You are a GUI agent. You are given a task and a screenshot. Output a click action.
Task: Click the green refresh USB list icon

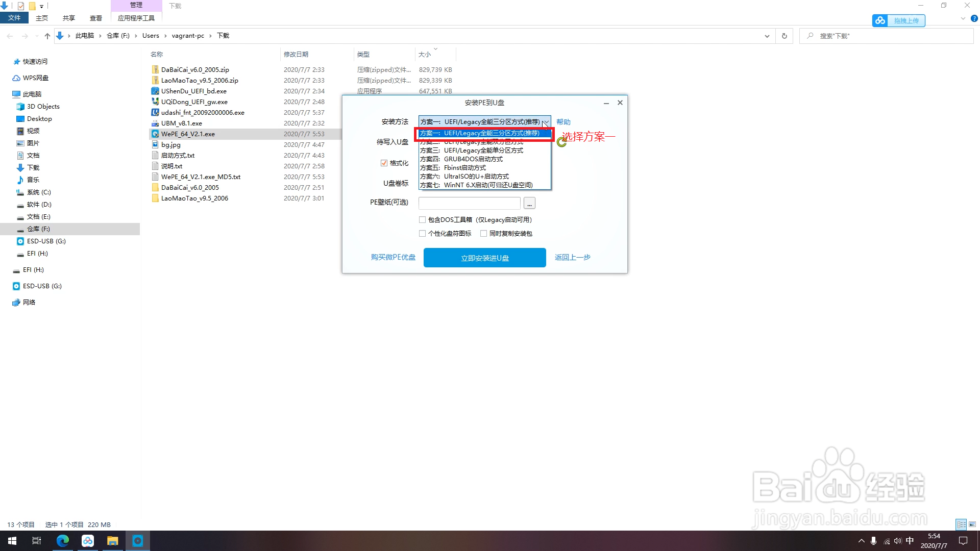click(561, 142)
